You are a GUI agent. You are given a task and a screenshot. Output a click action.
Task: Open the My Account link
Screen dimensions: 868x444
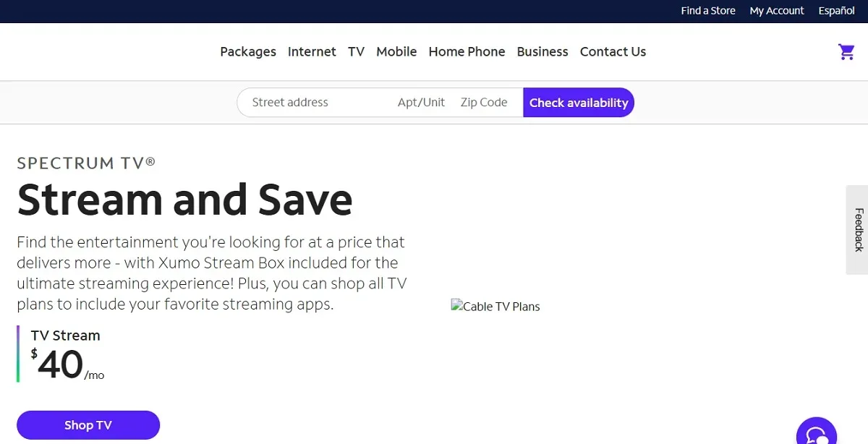point(777,11)
